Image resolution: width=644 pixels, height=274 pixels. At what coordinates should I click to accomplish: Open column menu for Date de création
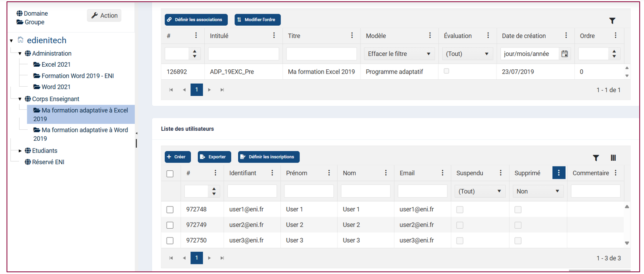tap(566, 36)
